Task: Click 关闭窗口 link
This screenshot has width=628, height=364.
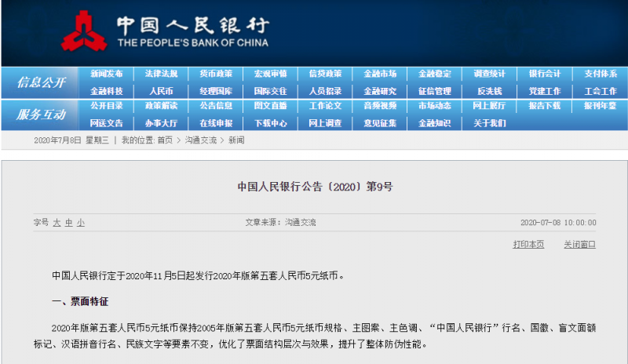Action: 579,244
